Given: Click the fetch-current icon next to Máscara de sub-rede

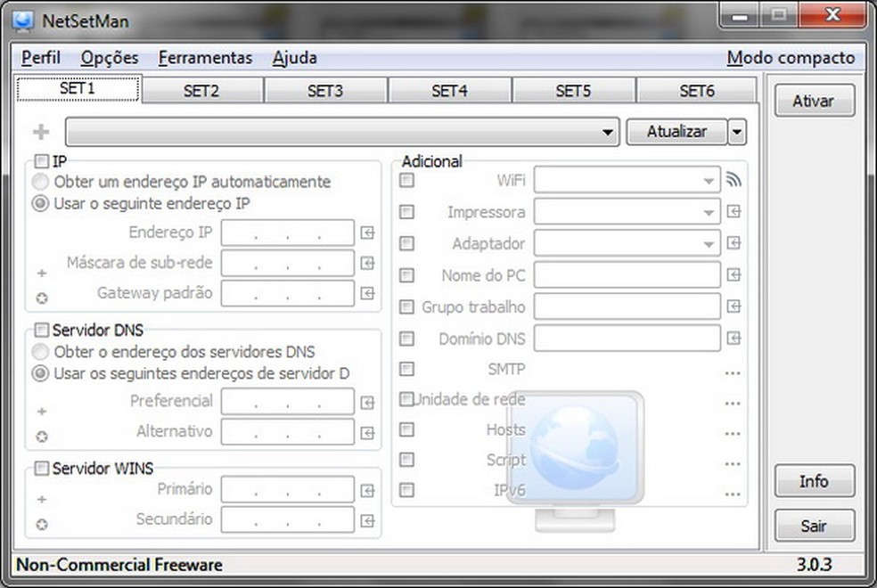Looking at the screenshot, I should [x=367, y=263].
